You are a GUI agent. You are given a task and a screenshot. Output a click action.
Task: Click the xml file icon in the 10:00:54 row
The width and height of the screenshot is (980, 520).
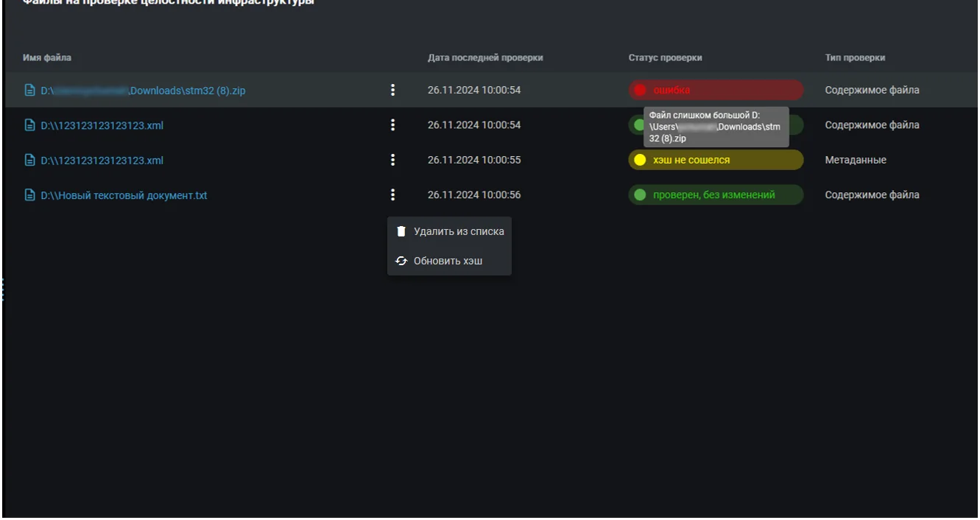coord(30,126)
